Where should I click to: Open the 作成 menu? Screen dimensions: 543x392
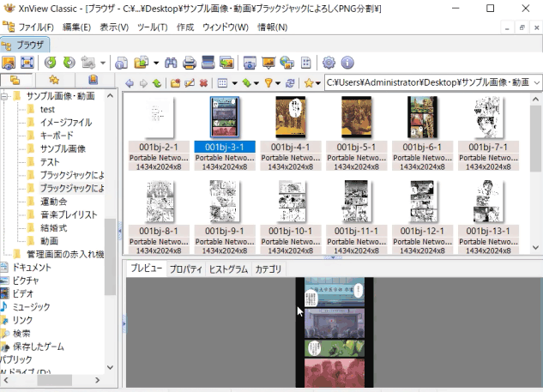point(185,27)
